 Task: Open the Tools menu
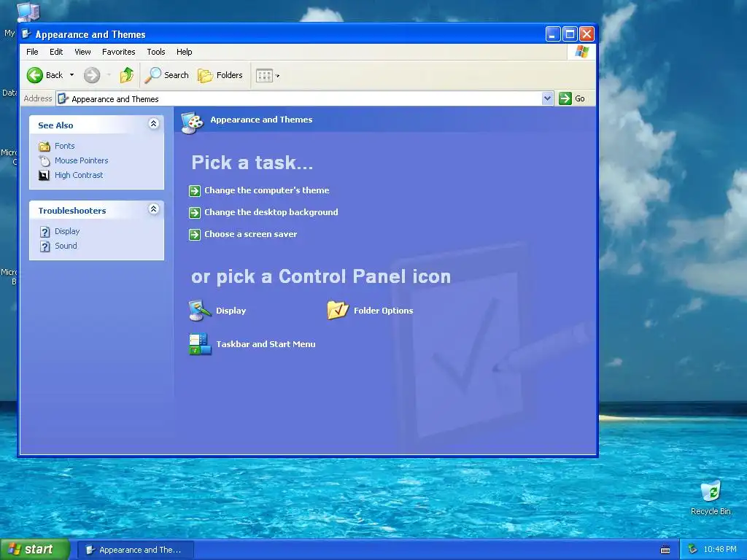pos(156,52)
